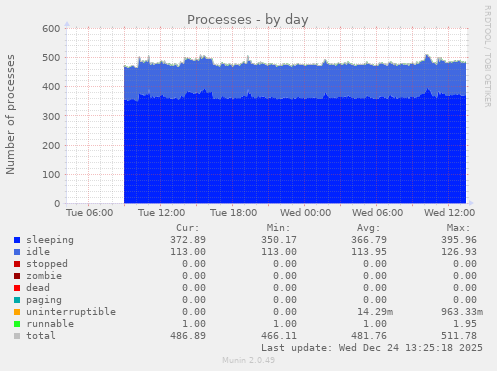Click runnable maximum value 1.95
Image resolution: width=497 pixels, height=371 pixels.
coord(465,324)
